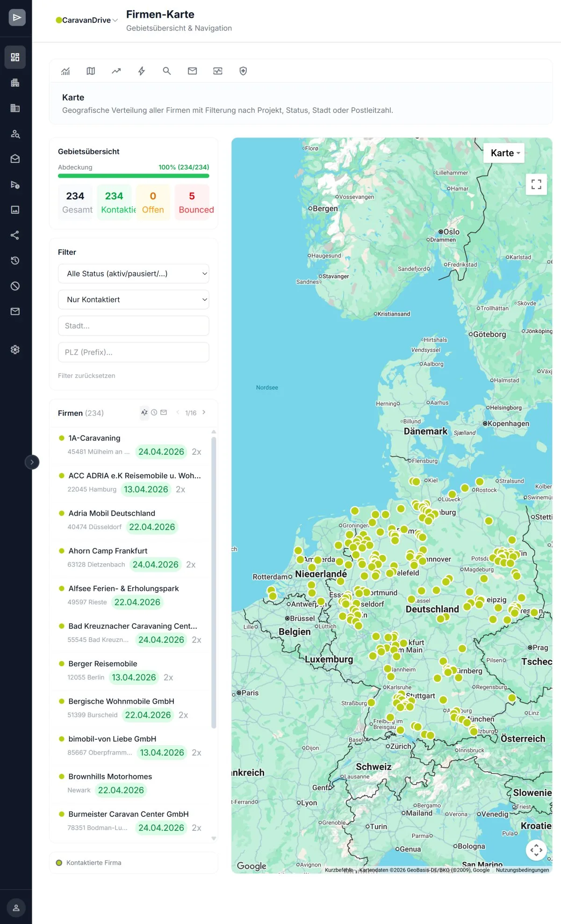Open the Berger Reisemobile entry
Image resolution: width=561 pixels, height=924 pixels.
(x=130, y=670)
